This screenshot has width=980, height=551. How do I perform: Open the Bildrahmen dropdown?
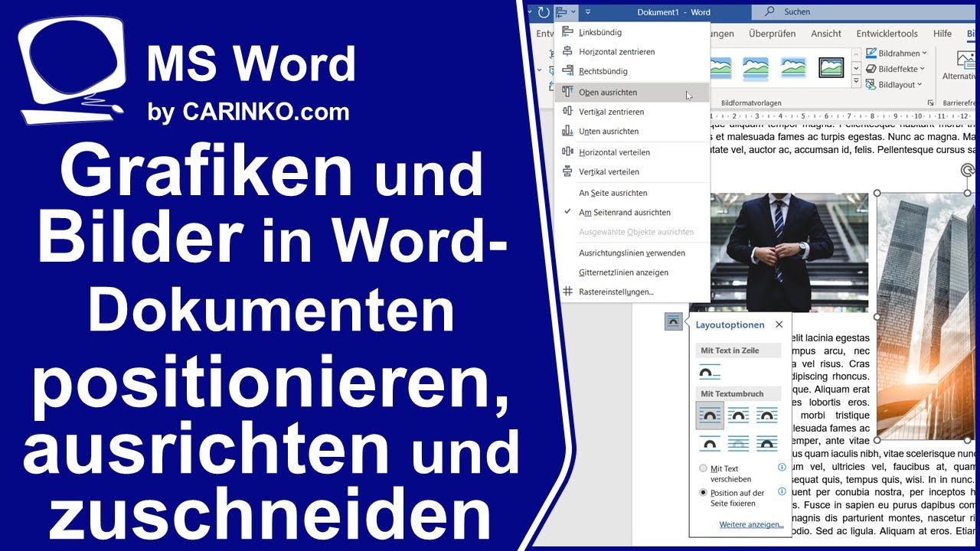(x=897, y=54)
